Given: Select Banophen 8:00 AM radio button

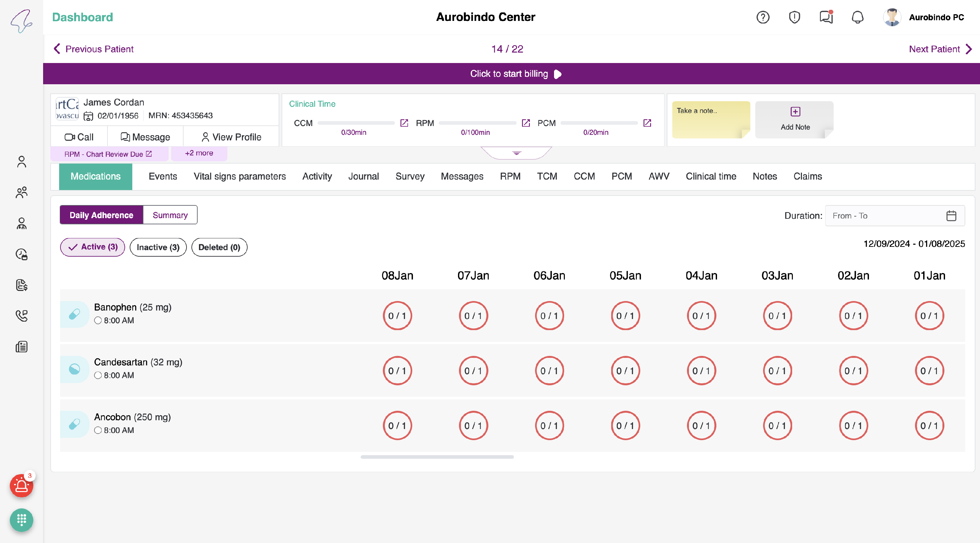Looking at the screenshot, I should coord(98,321).
